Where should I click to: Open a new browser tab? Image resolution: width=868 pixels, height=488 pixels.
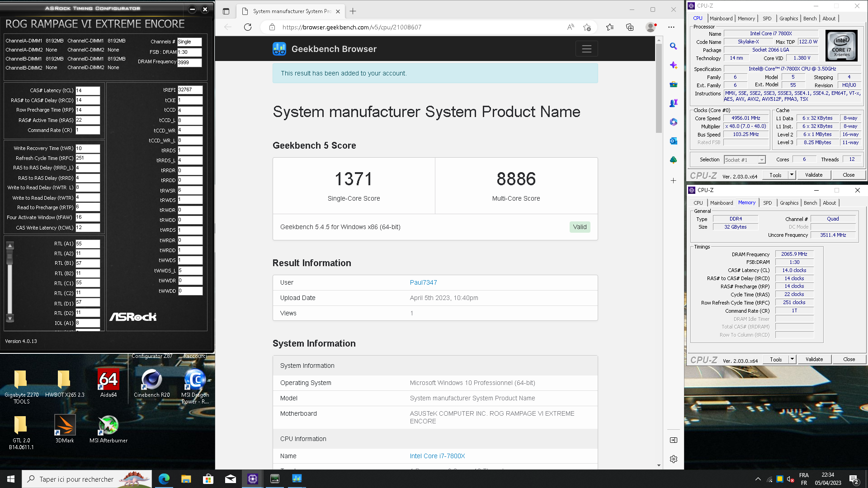tap(353, 11)
